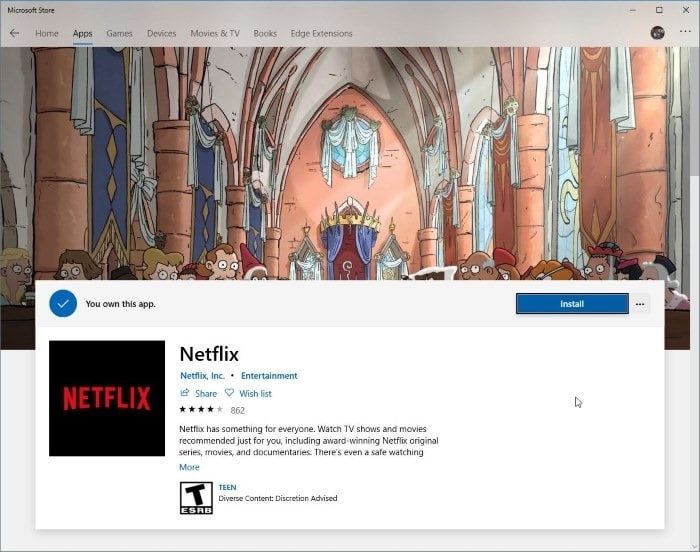Click the ESRB Teen rating badge
This screenshot has height=552, width=700.
[196, 498]
